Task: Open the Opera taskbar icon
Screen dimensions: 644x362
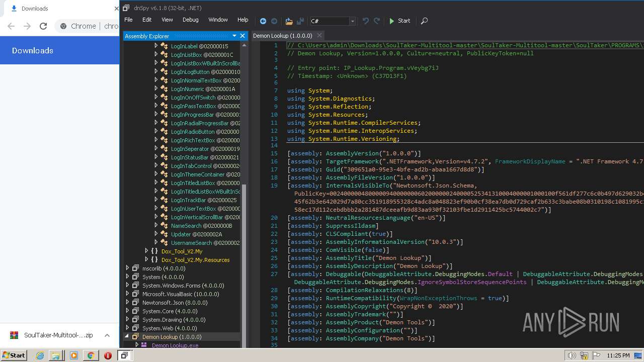Action: coord(108,355)
